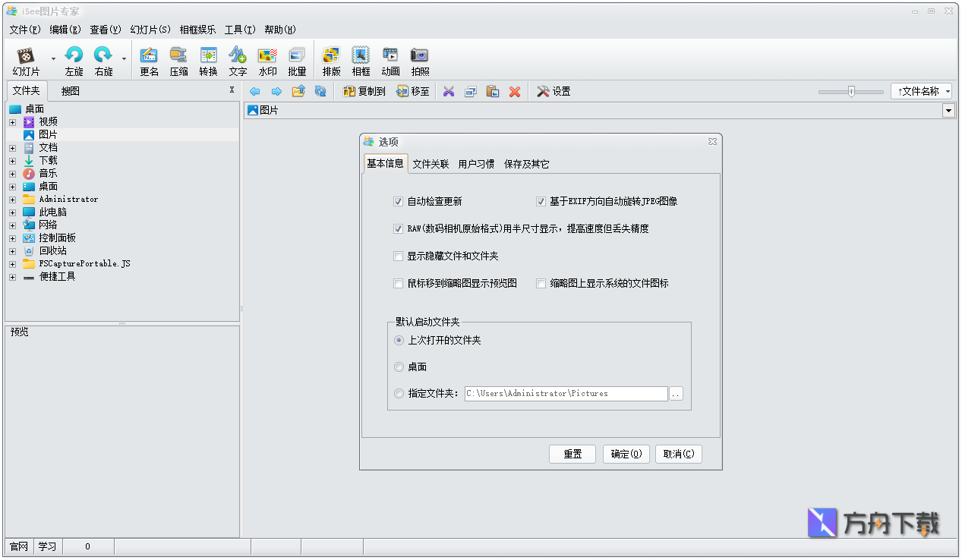Open the 动画 animation tool
962x560 pixels.
click(x=390, y=61)
